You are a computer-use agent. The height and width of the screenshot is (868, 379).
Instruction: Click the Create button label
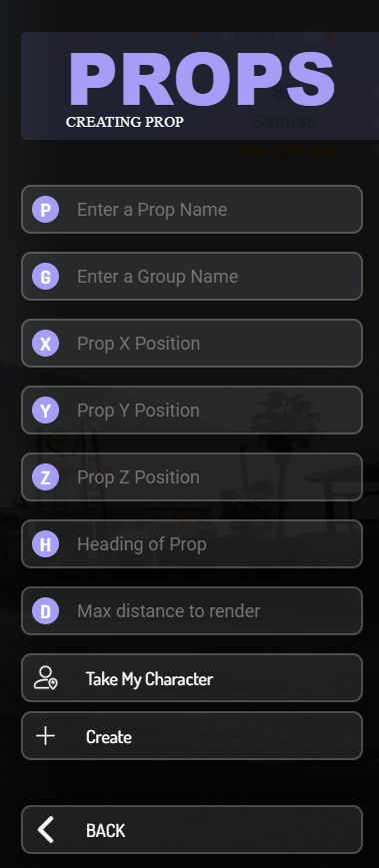tap(109, 737)
